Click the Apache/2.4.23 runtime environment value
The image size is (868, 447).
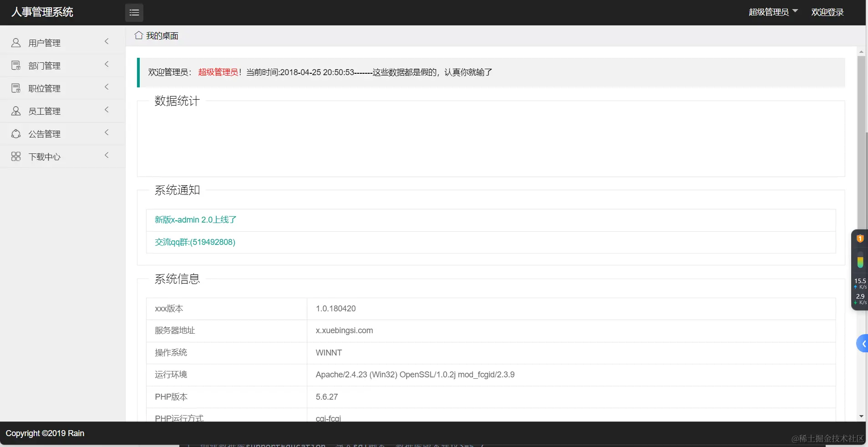point(415,375)
